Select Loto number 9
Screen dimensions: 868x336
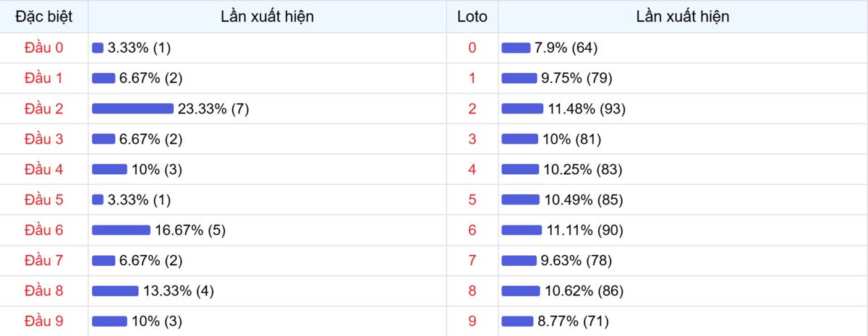tap(472, 321)
